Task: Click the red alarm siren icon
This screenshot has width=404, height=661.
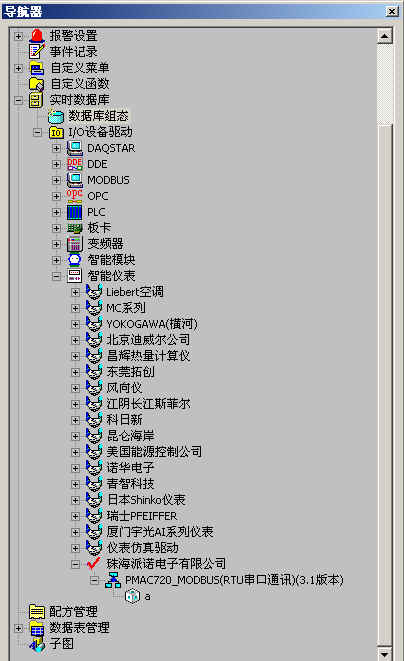Action: click(36, 36)
